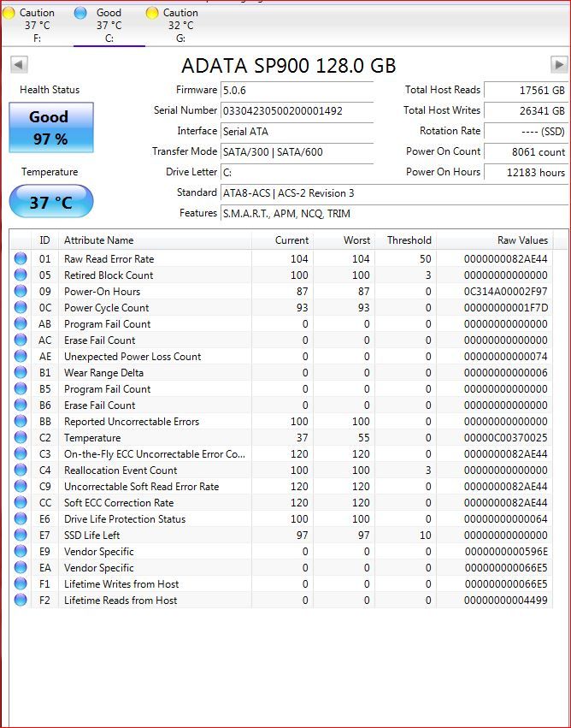
Task: Click the status orb for Unexpected Power Loss Count
Action: (x=21, y=356)
